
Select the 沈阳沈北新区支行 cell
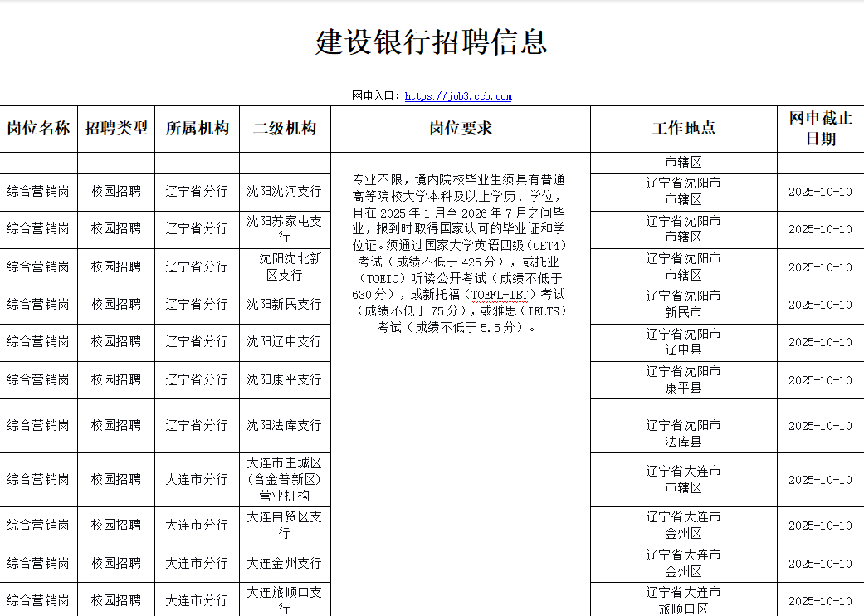pos(284,266)
